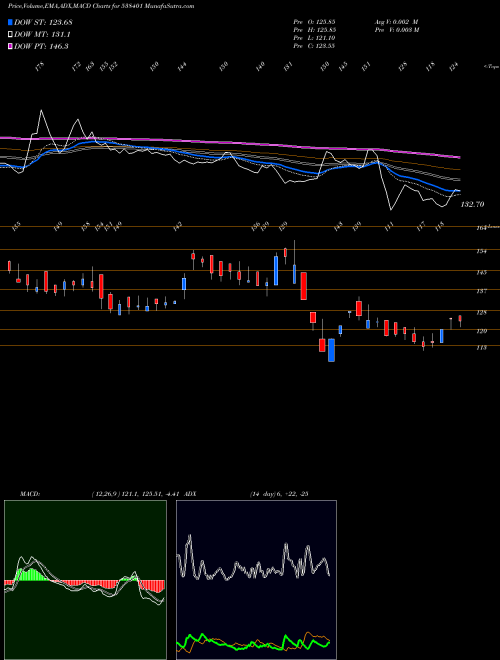Image resolution: width=500 pixels, height=660 pixels.
Task: Select the 'DOW ST: 123.68' legend text
Action: [x=43, y=22]
